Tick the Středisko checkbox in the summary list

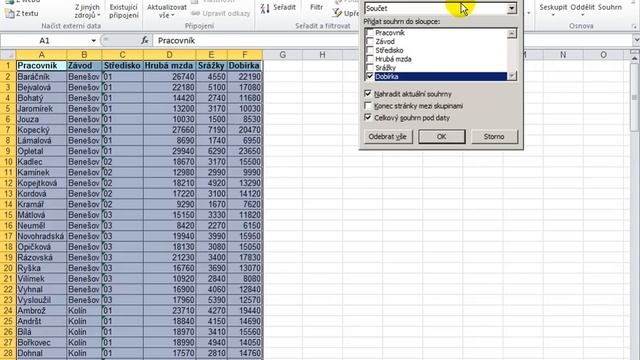coord(370,50)
